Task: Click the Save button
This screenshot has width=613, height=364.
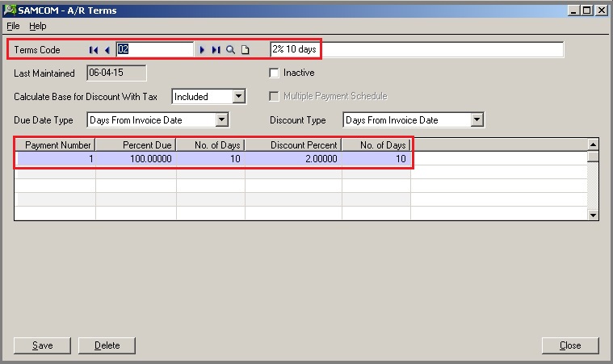Action: tap(42, 345)
